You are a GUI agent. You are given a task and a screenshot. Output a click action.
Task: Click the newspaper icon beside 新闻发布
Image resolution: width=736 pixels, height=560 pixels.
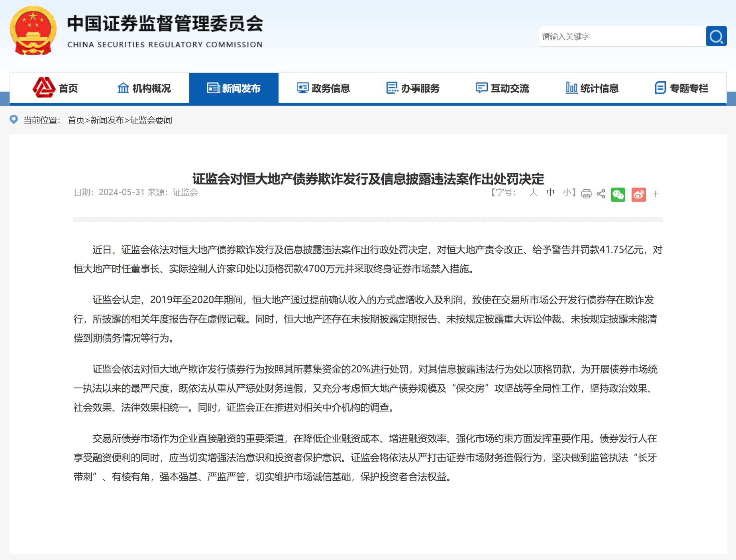point(213,88)
